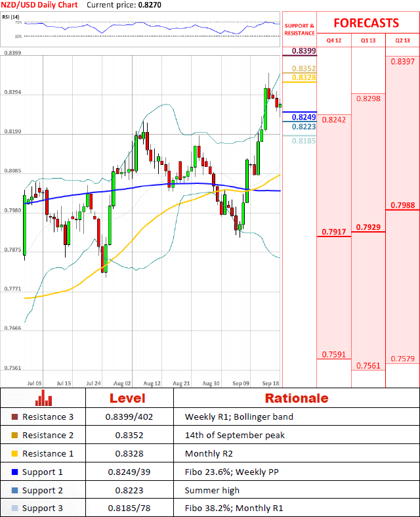Click the Q1 13 lower forecast 0.7561

click(x=368, y=366)
